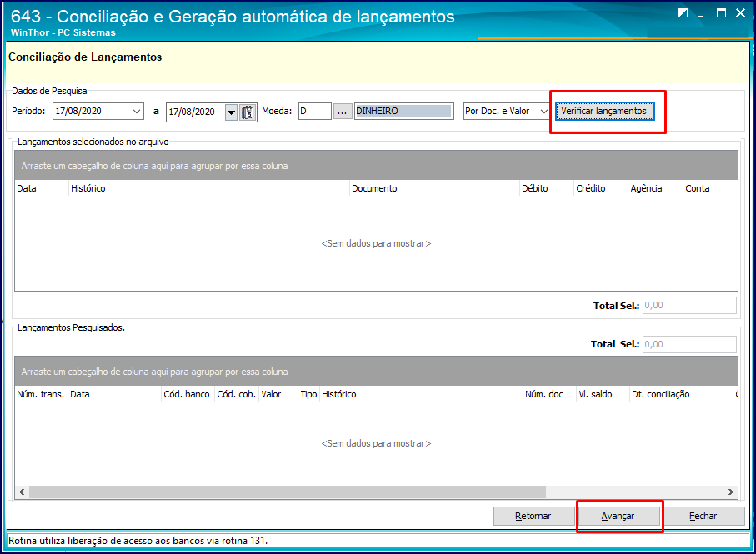Click the Fechar button
The height and width of the screenshot is (554, 756).
(703, 516)
